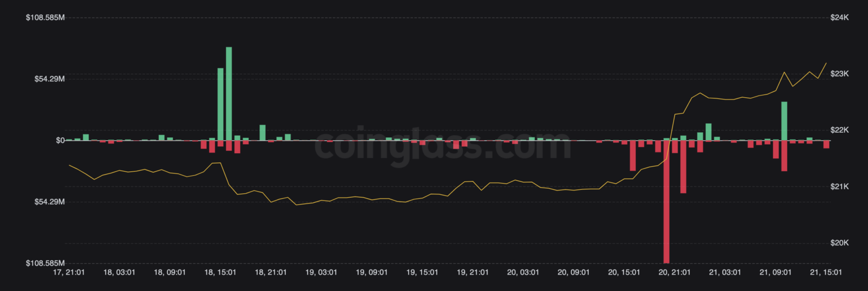Click the 21, 03:01 time label
The image size is (868, 291).
726,272
